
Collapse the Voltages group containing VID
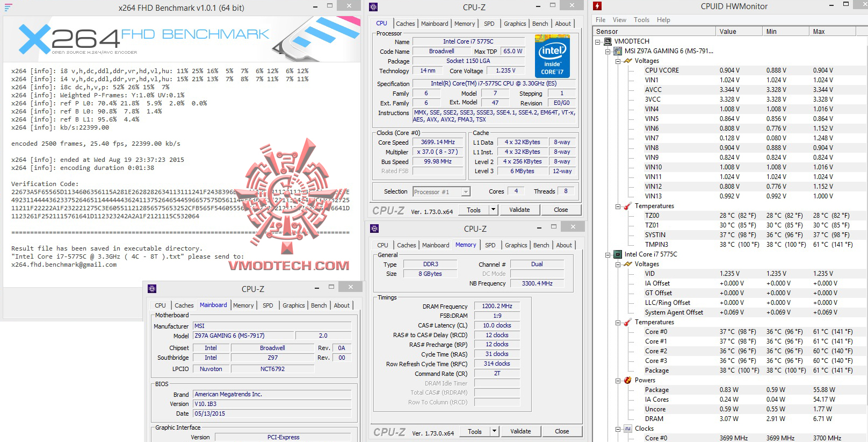pos(618,264)
